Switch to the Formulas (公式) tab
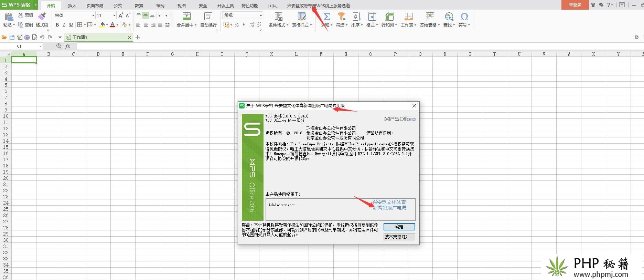Viewport: 644px width, 280px height. tap(118, 6)
